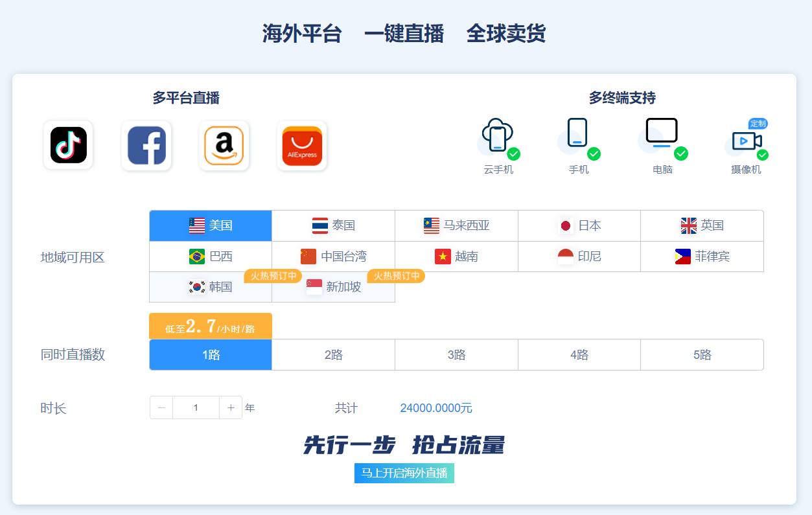The width and height of the screenshot is (812, 515).
Task: Click the total price 24000.0000元
Action: (x=436, y=408)
